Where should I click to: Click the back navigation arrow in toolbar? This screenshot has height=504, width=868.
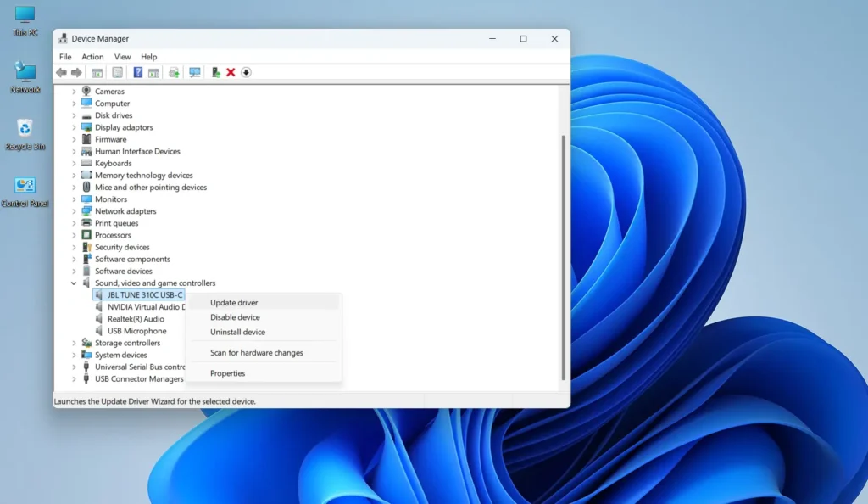pos(61,72)
